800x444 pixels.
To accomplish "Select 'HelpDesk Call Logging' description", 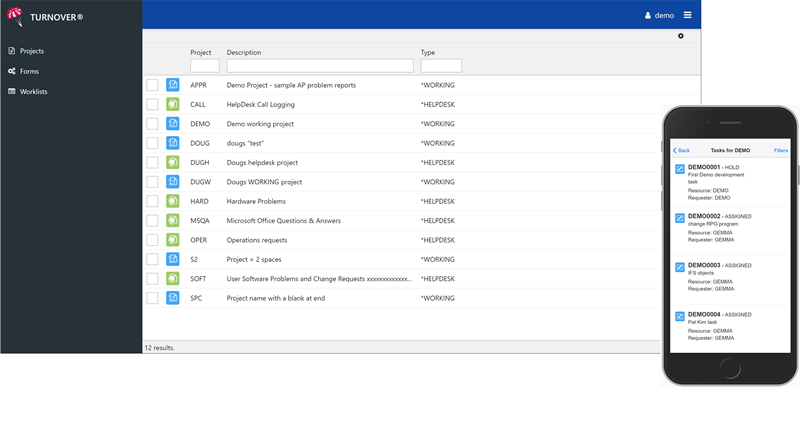I will coord(261,105).
